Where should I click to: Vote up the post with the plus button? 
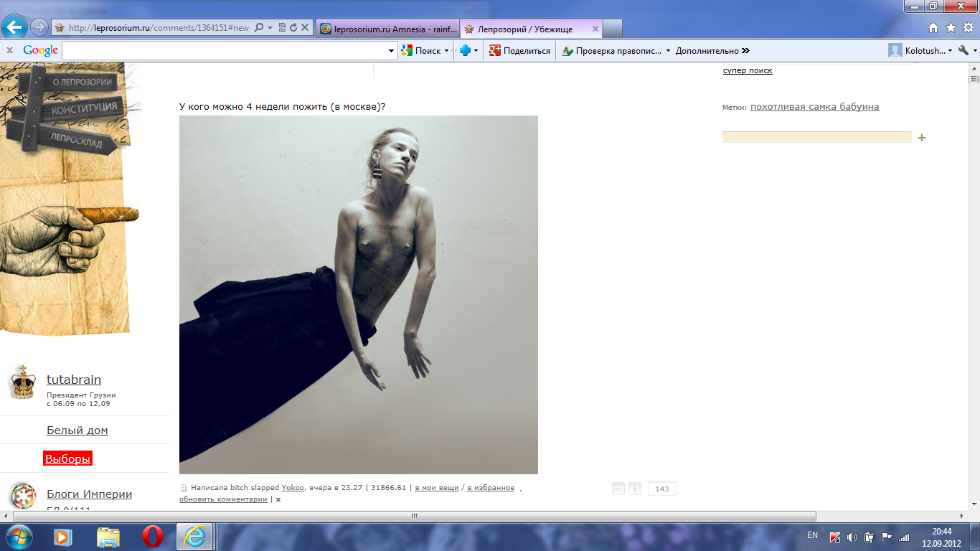click(x=635, y=489)
